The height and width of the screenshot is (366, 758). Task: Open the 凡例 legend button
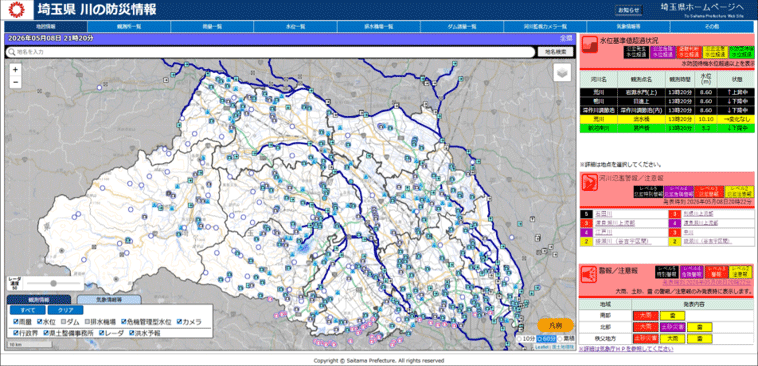pyautogui.click(x=555, y=325)
